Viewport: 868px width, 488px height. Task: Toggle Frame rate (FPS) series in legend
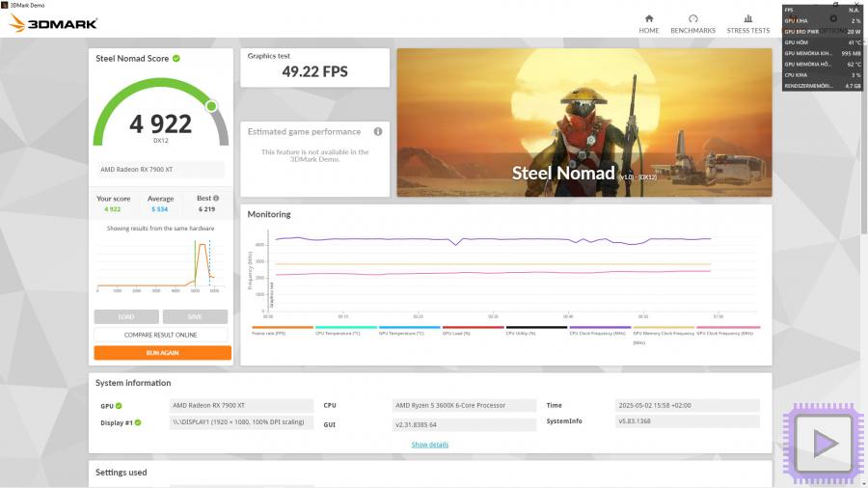[283, 330]
